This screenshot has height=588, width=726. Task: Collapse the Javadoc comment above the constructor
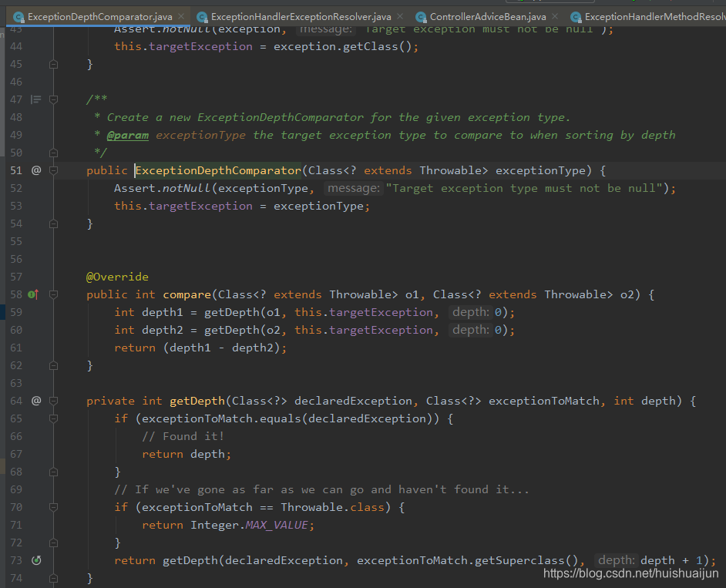click(52, 99)
